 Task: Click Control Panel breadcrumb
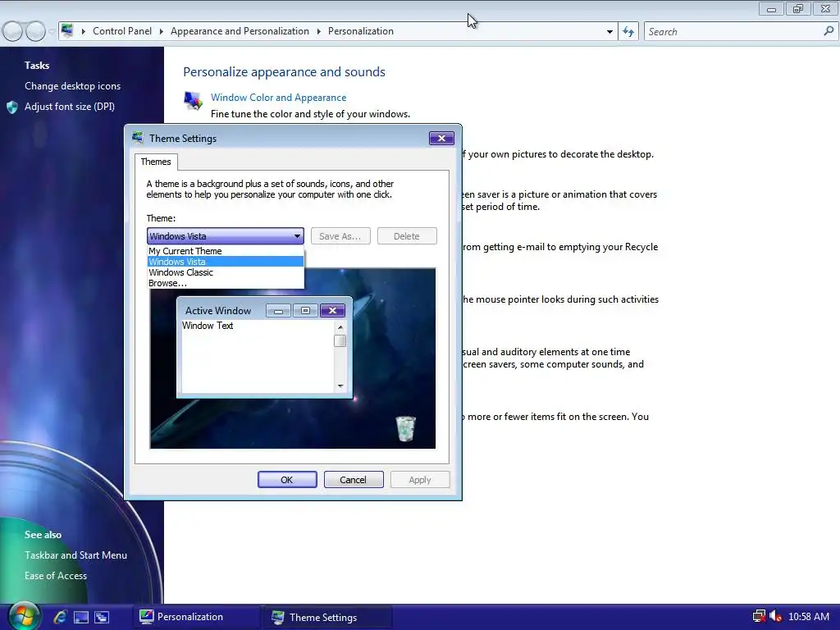[122, 32]
